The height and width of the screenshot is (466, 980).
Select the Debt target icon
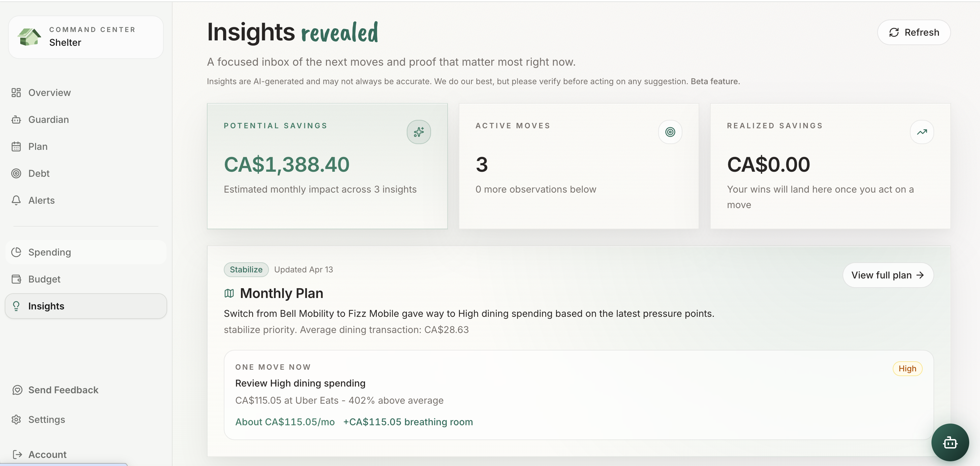16,173
